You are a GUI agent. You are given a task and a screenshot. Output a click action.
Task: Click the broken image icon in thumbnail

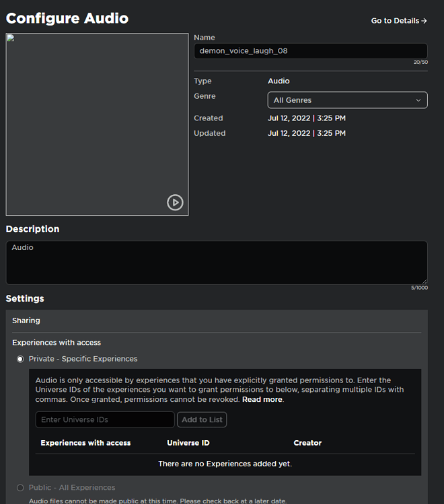(11, 38)
